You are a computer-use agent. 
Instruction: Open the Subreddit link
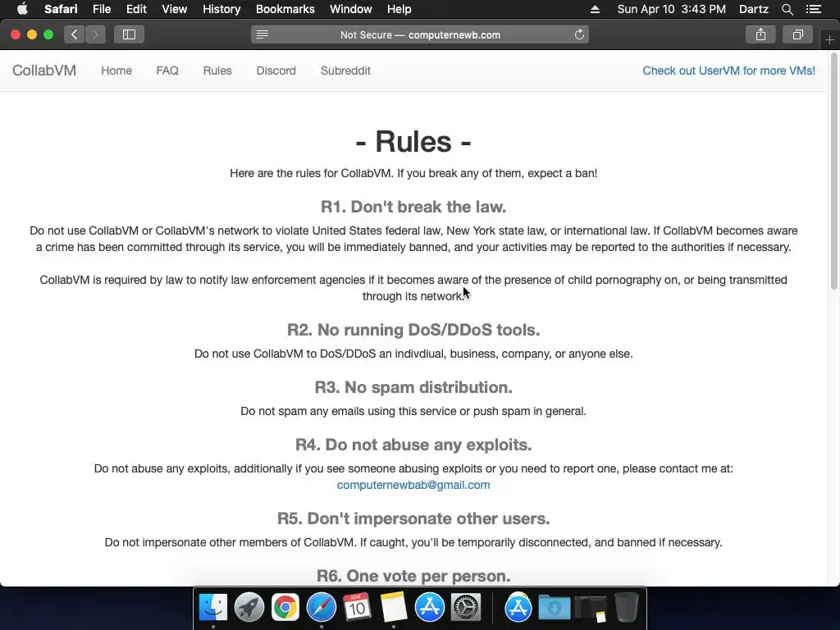point(345,71)
